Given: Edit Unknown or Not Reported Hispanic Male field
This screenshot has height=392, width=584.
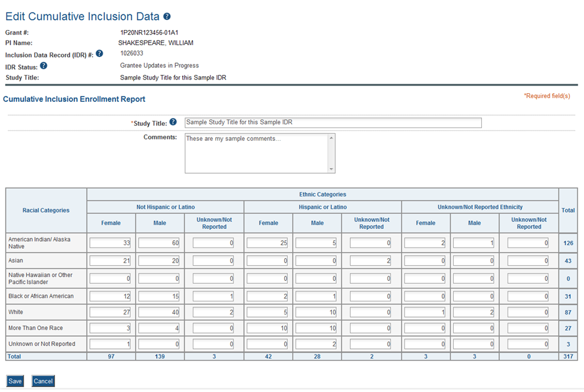Looking at the screenshot, I should click(315, 343).
